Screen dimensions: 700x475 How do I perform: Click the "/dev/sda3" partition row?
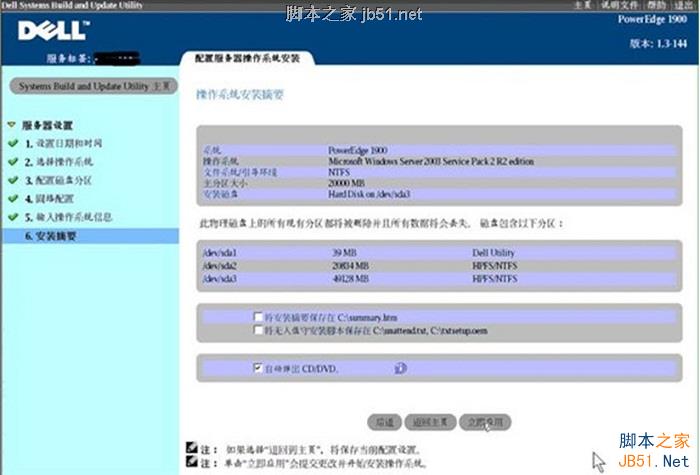[439, 279]
